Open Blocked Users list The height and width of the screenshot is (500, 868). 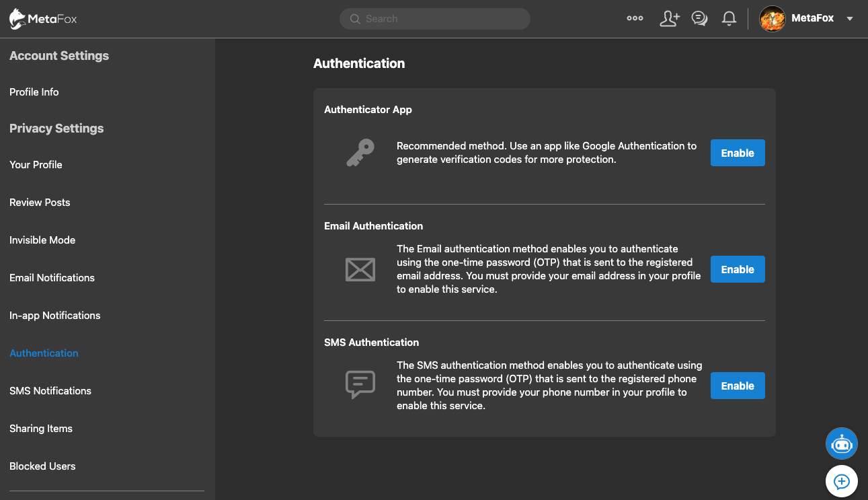point(42,466)
